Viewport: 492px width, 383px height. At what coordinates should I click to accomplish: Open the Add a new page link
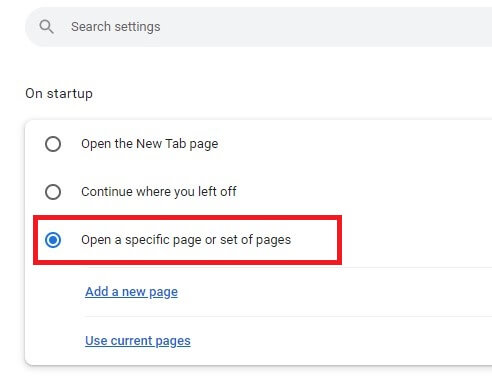(x=131, y=292)
